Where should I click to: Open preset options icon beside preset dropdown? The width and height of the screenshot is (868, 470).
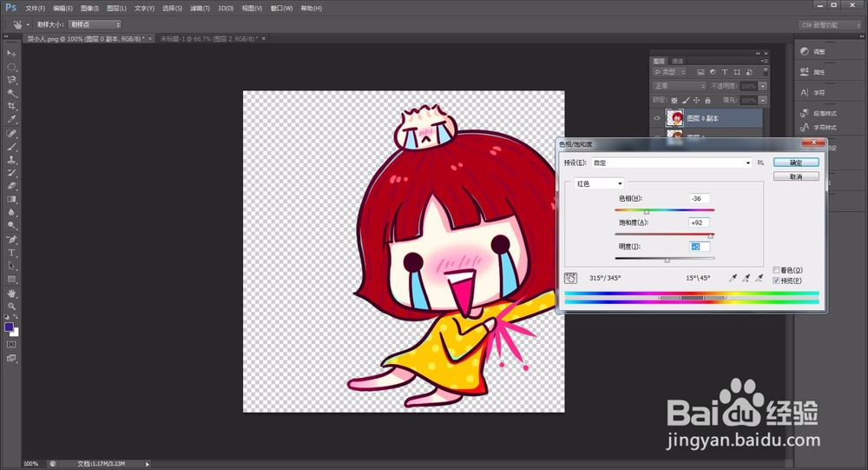pos(760,162)
